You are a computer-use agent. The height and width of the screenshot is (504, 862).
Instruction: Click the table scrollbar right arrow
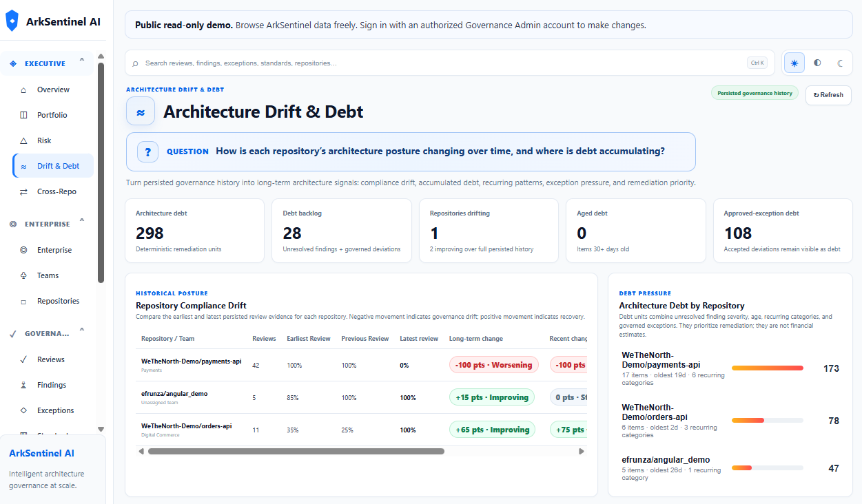[582, 452]
